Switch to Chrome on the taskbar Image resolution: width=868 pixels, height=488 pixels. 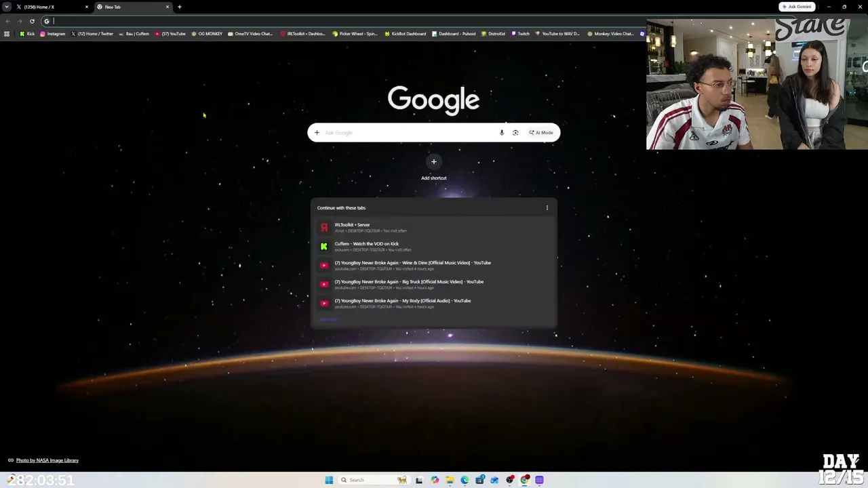[525, 480]
